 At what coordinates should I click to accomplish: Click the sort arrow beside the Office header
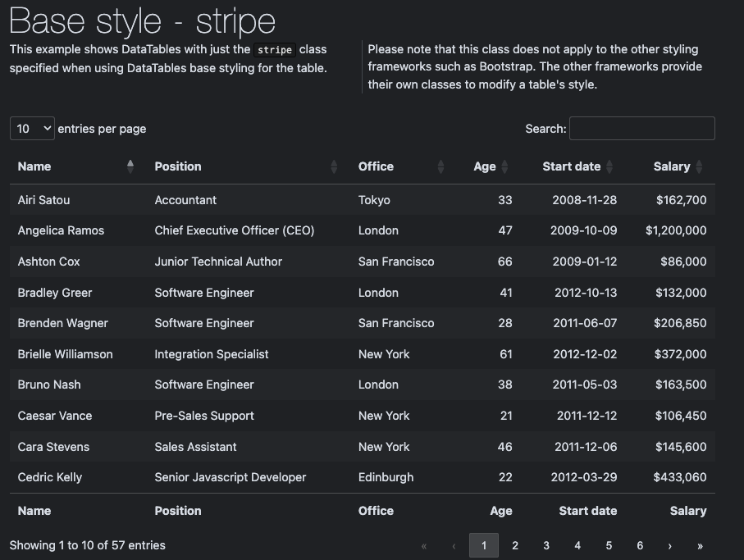pos(440,166)
